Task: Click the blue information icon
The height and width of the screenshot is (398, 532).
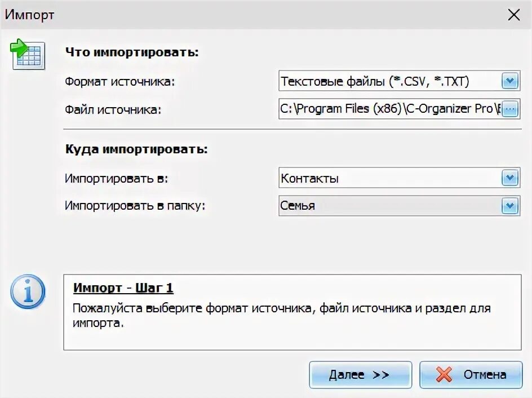Action: pos(28,291)
